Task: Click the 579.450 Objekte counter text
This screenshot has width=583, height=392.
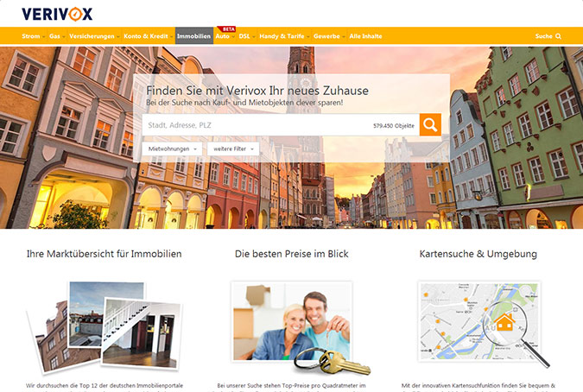Action: tap(394, 125)
